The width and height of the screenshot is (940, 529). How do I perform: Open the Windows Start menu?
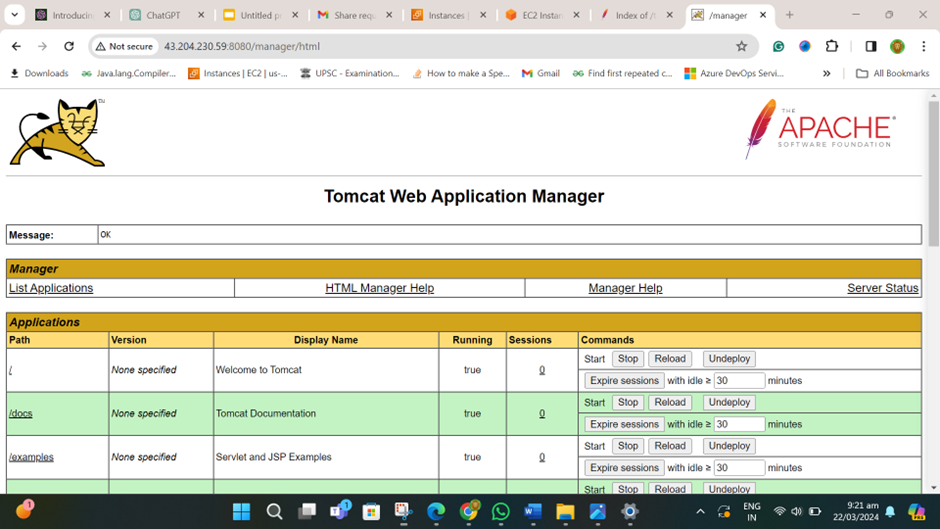242,512
